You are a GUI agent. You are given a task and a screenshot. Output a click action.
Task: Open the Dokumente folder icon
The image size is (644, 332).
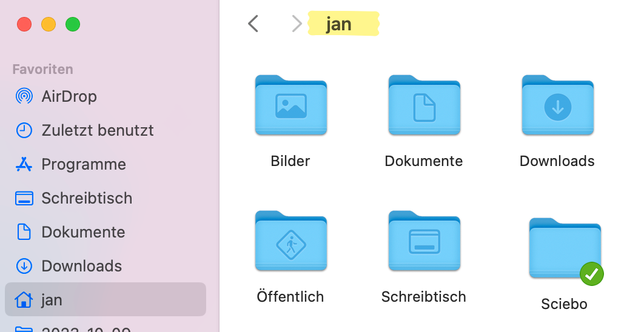click(x=424, y=105)
